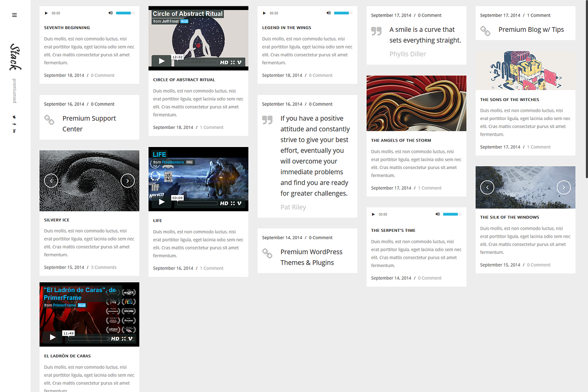
Task: Open the Legend in the Wings post title
Action: tap(287, 28)
